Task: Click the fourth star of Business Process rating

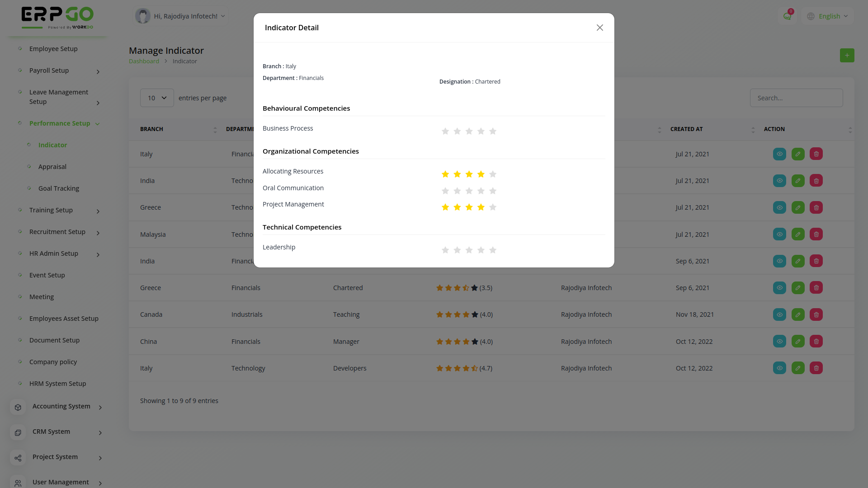Action: click(481, 131)
